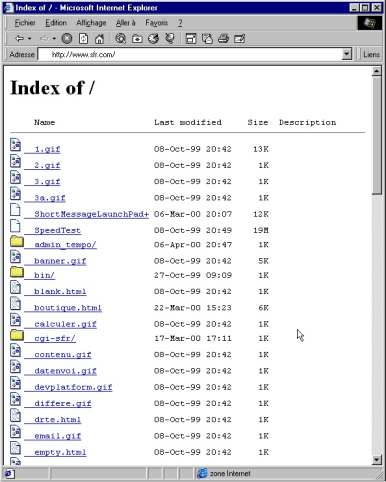Open the banner.gif link

tap(60, 261)
